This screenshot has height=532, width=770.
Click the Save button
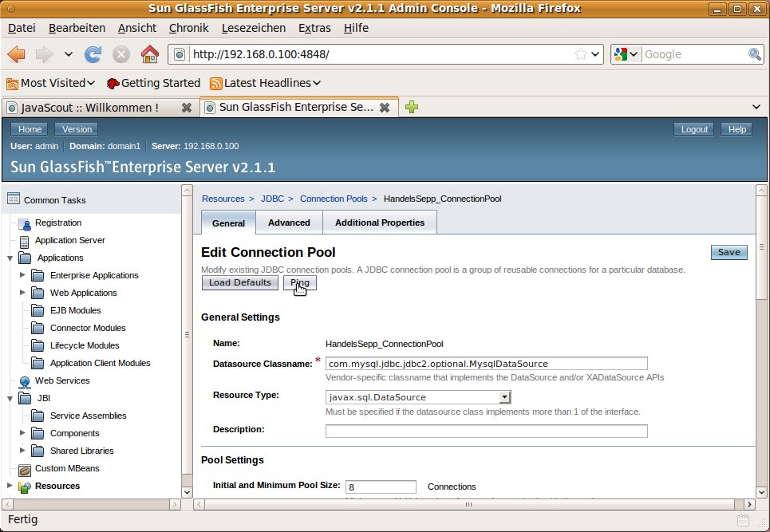(729, 252)
